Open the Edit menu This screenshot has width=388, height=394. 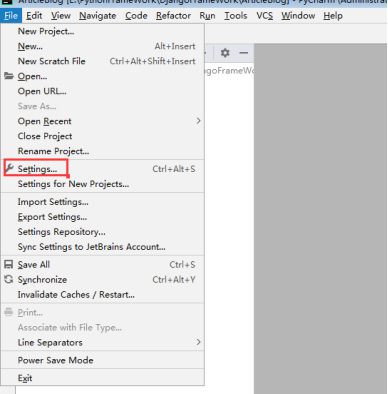[x=34, y=16]
